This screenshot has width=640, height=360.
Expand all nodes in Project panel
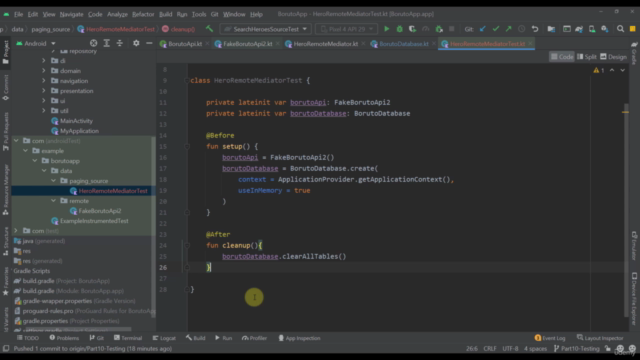[x=107, y=43]
